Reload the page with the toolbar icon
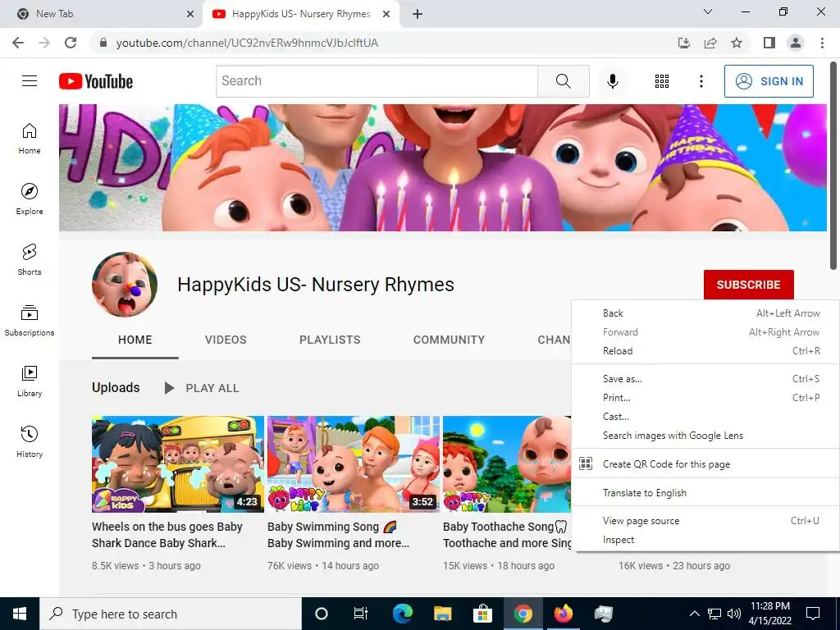The image size is (840, 630). click(71, 43)
